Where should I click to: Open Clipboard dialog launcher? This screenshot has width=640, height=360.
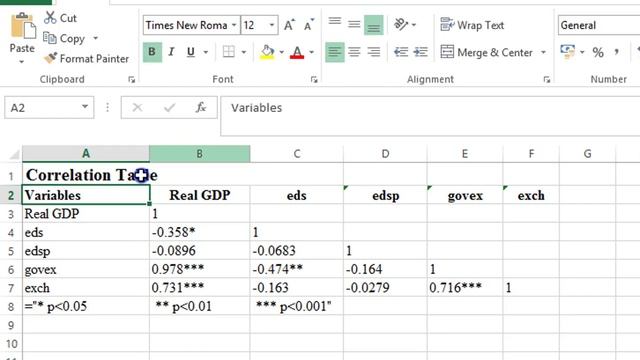click(131, 80)
